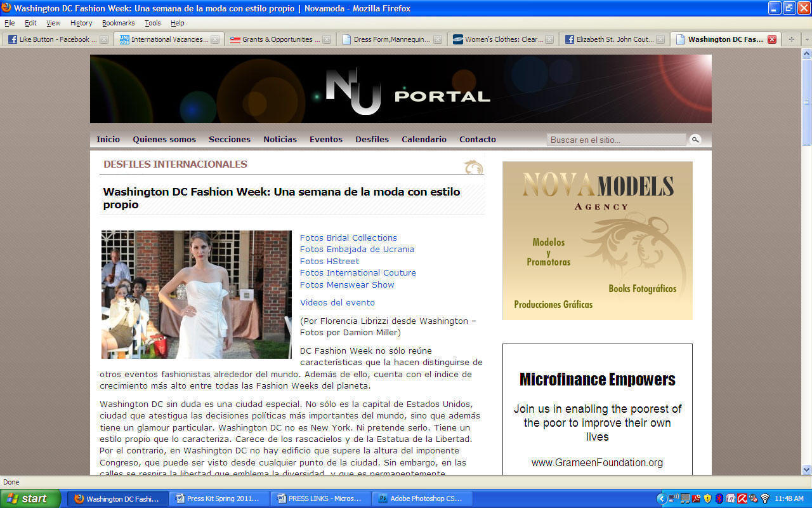Open the Windows Start button
The width and height of the screenshot is (812, 508).
[31, 498]
